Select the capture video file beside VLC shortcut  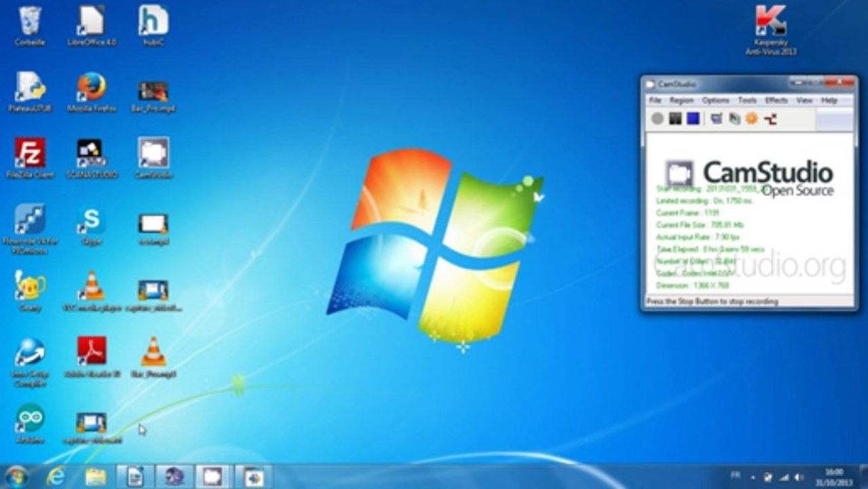pyautogui.click(x=153, y=293)
